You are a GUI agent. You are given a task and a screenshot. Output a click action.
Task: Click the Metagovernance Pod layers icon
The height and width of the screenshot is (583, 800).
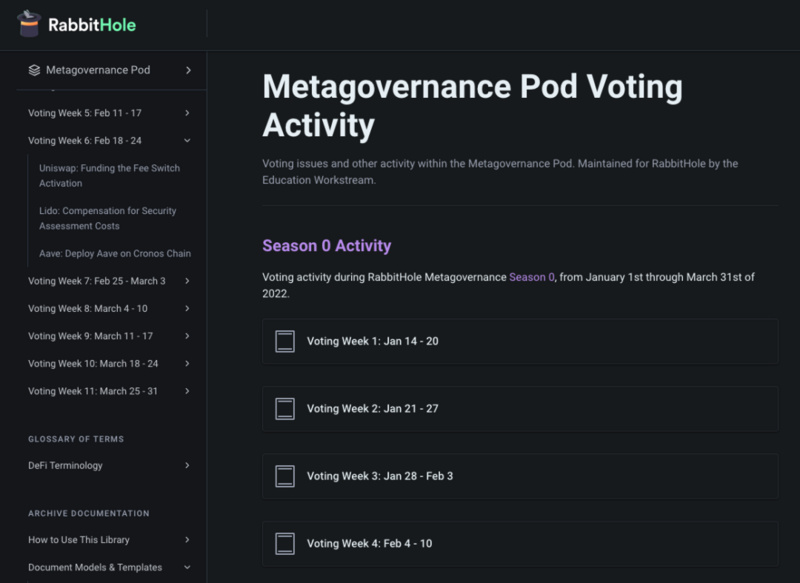(x=34, y=70)
